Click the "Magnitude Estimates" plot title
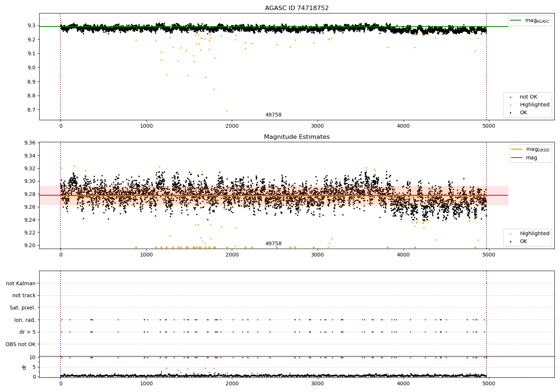 coord(297,137)
